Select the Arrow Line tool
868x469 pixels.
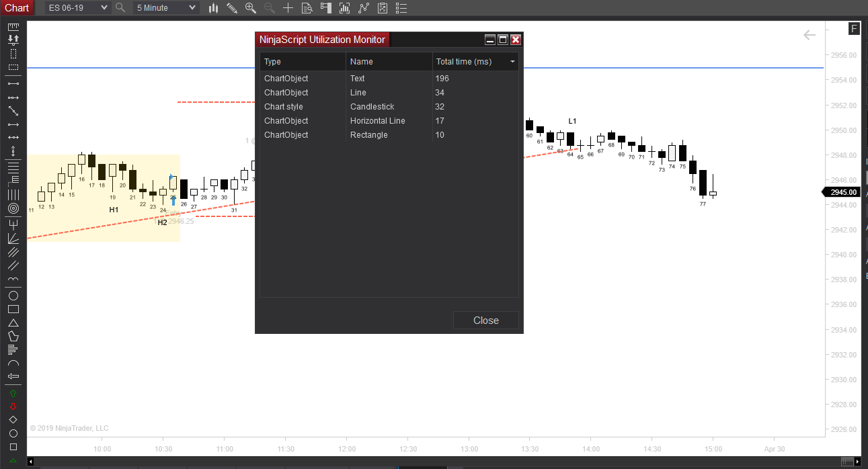point(13,124)
